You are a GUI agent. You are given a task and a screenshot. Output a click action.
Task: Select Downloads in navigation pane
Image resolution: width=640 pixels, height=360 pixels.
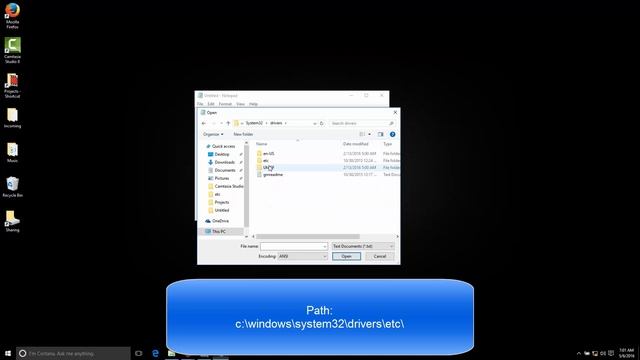point(224,162)
